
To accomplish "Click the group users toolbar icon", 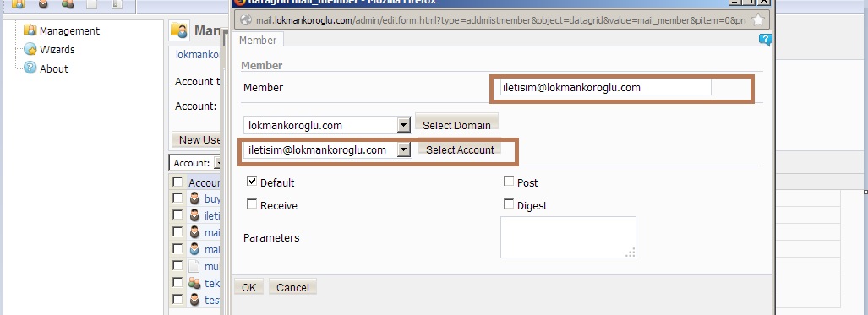I will coord(68,4).
